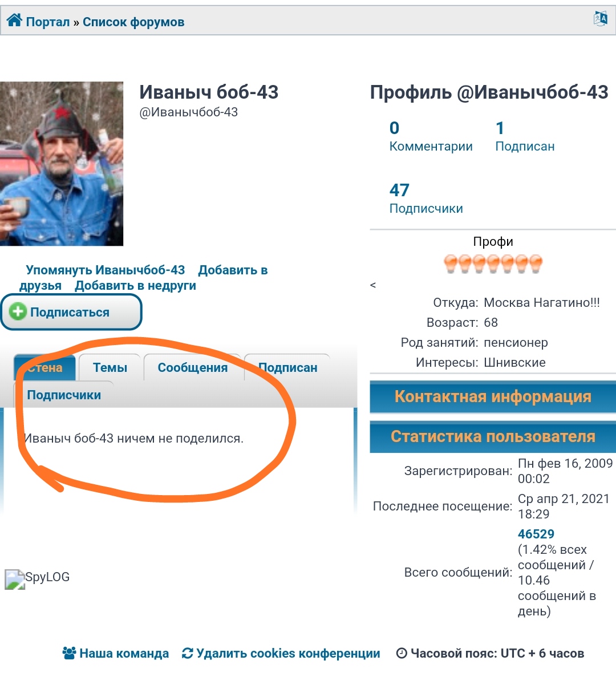This screenshot has width=616, height=697.
Task: Switch to the Темы tab
Action: [110, 368]
